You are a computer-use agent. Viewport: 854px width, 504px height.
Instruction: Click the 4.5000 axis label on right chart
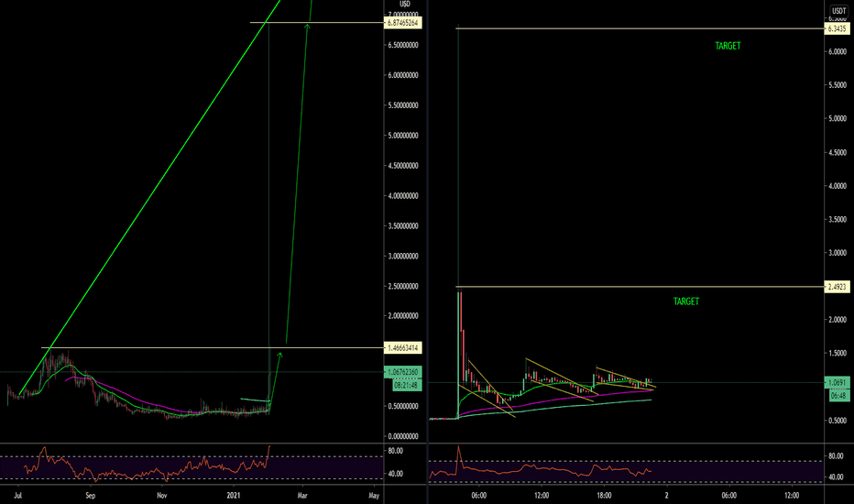(838, 152)
